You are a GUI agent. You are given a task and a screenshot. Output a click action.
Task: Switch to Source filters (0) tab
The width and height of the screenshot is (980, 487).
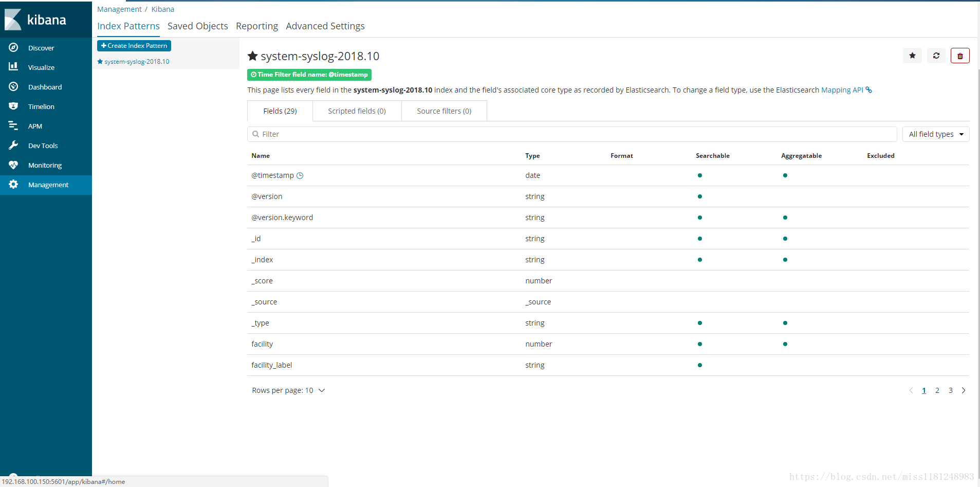[444, 111]
